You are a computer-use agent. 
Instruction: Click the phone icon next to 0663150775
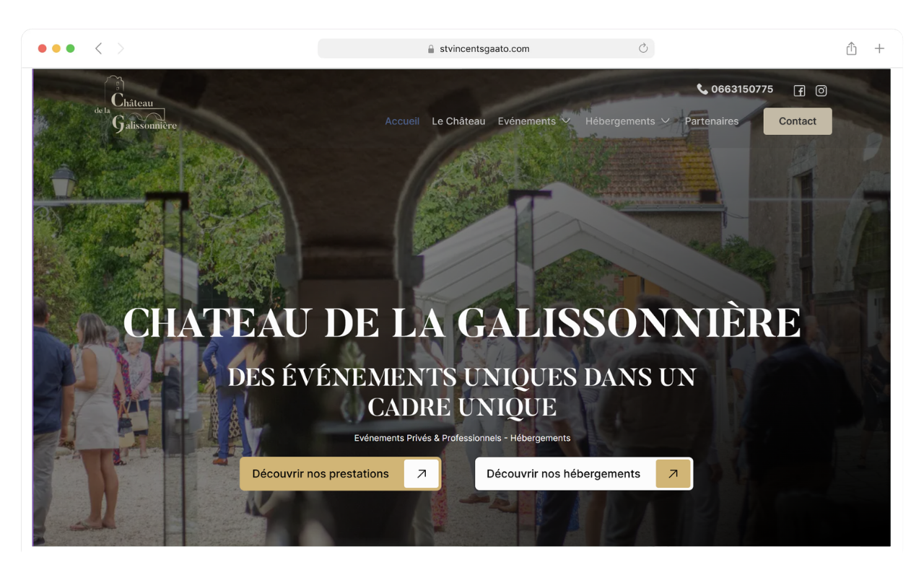click(702, 89)
